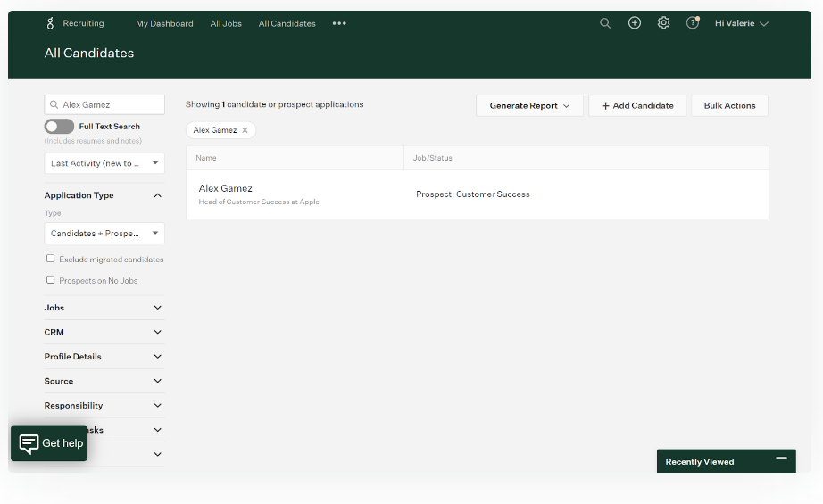
Task: Open the search magnifier in top bar
Action: click(605, 23)
